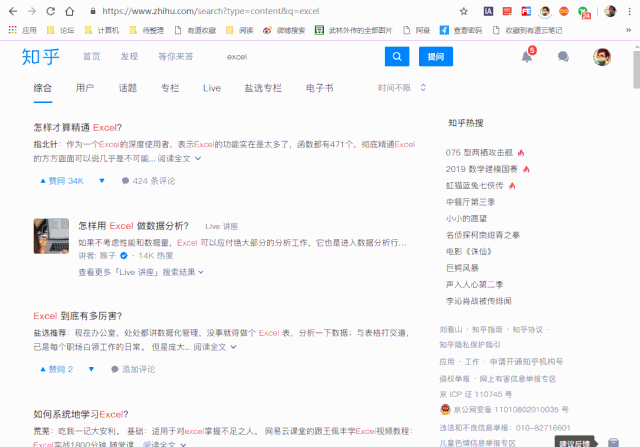The height and width of the screenshot is (447, 640).
Task: Downvote the first answer about mastering Excel
Action: [x=103, y=181]
